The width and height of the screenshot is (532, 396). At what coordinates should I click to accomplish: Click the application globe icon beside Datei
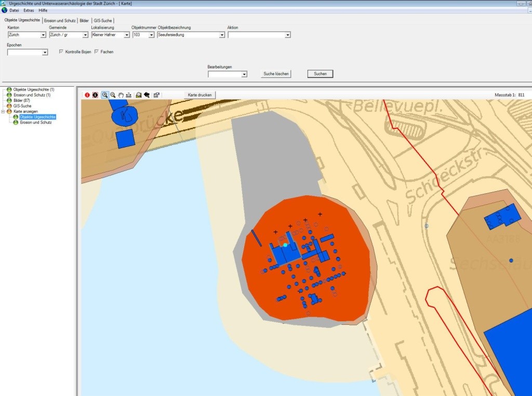[x=4, y=10]
